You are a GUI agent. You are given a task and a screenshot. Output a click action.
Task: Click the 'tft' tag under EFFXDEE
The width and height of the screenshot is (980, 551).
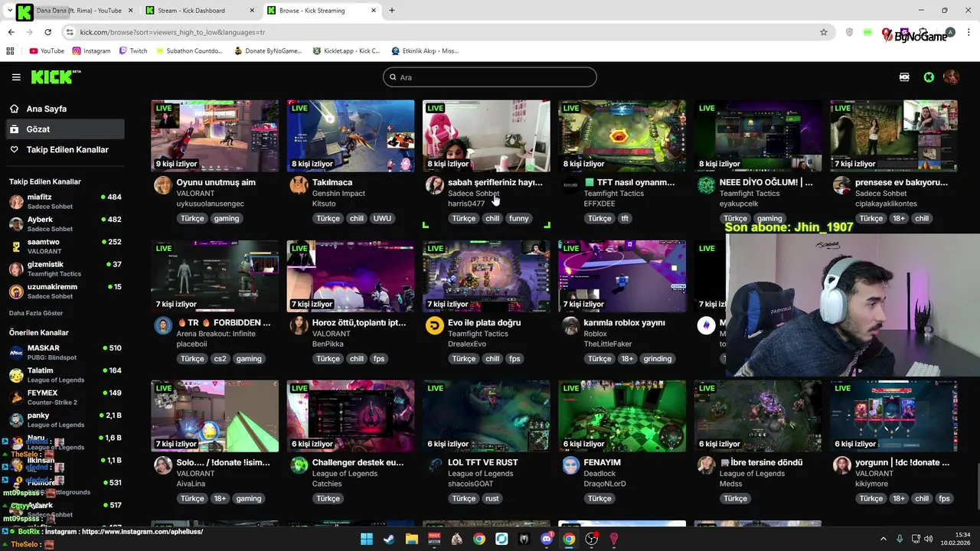pyautogui.click(x=625, y=218)
